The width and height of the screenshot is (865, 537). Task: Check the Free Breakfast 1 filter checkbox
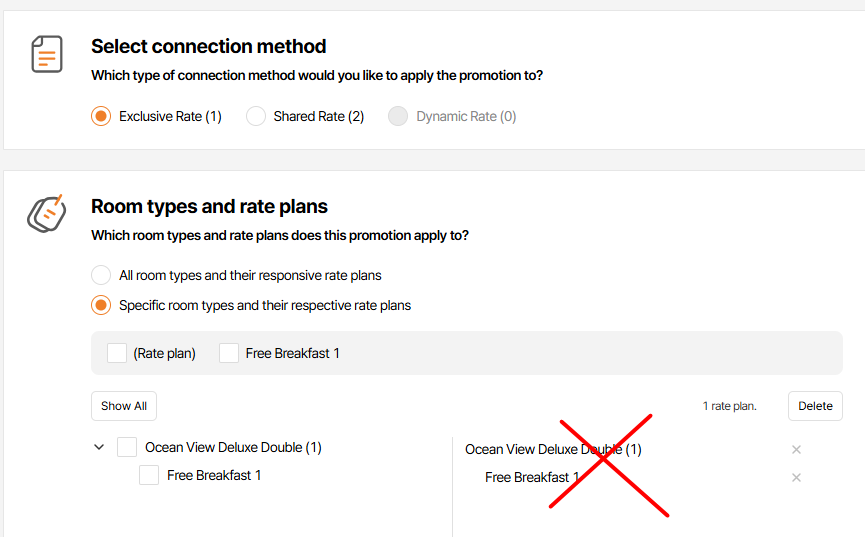click(x=229, y=353)
